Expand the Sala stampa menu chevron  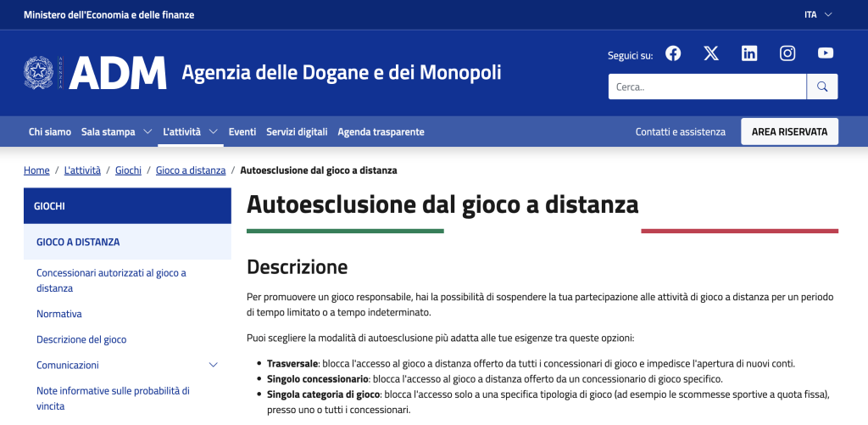pos(147,131)
